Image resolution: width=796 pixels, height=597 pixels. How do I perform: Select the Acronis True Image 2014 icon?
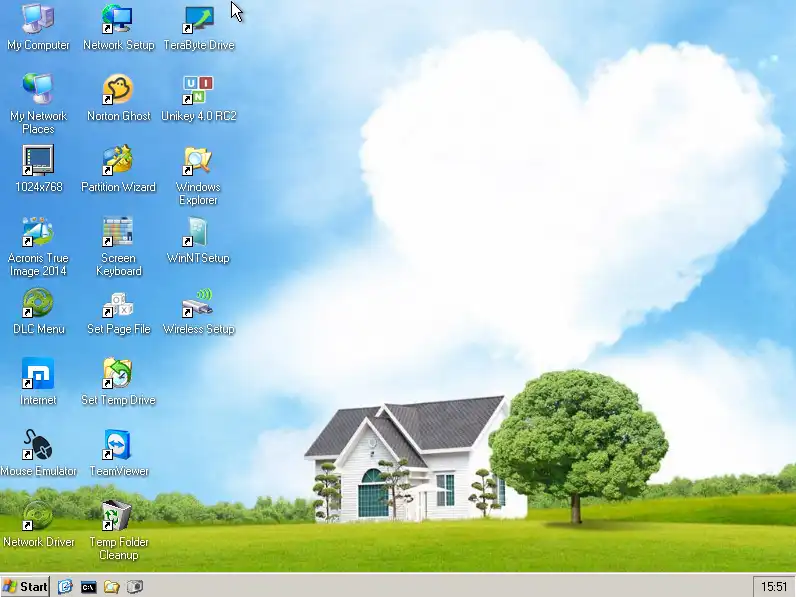click(x=38, y=232)
